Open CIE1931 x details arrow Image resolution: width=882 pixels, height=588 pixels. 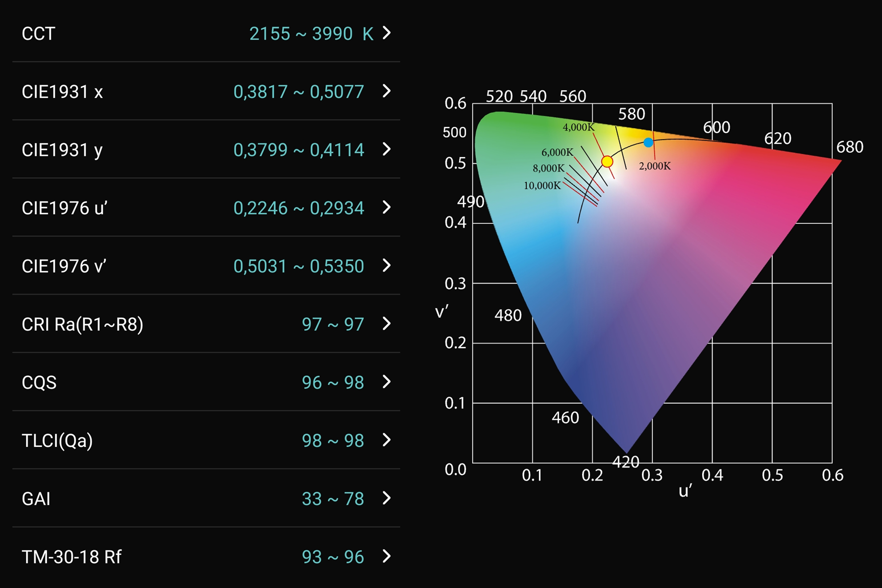click(x=387, y=91)
